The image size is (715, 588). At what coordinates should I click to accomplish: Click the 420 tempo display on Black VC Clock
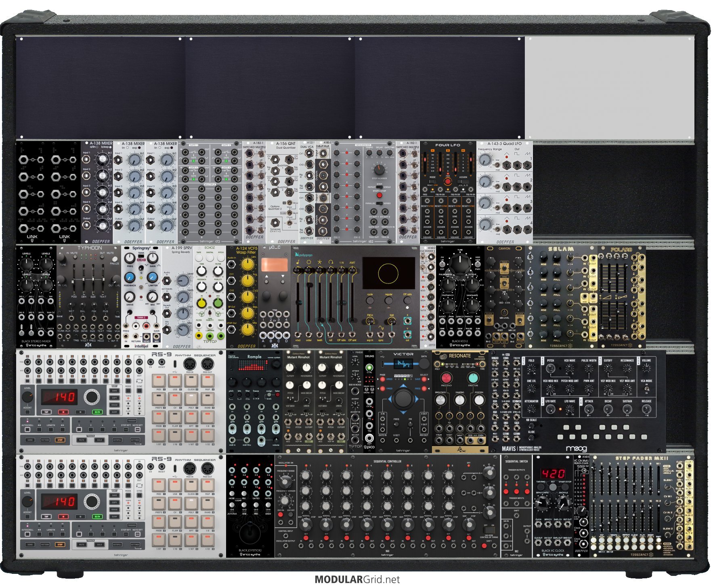click(553, 474)
